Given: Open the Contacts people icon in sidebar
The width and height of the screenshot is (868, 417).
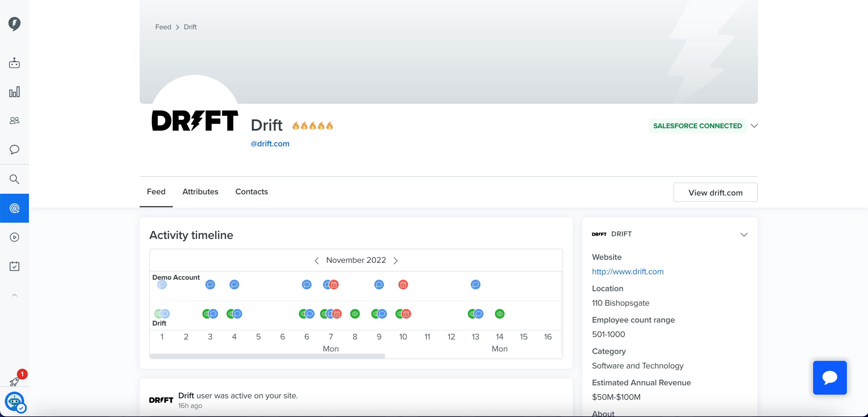Looking at the screenshot, I should (14, 120).
